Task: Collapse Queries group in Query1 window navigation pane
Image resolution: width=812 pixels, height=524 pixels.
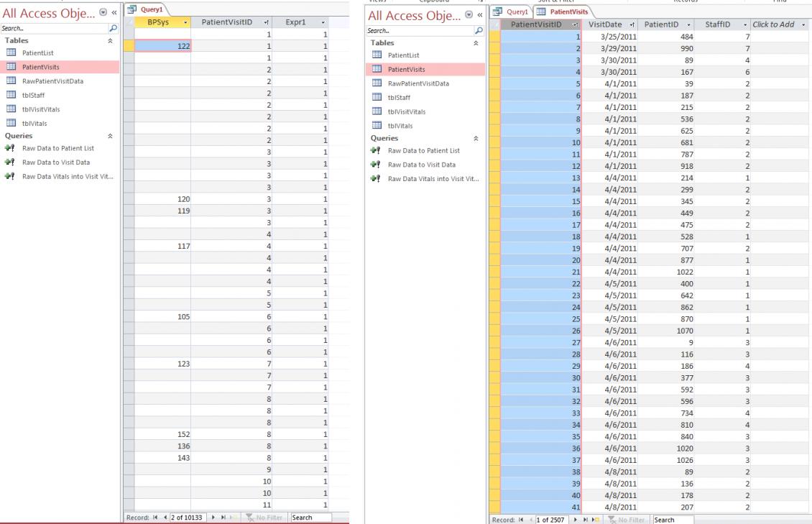Action: point(110,136)
